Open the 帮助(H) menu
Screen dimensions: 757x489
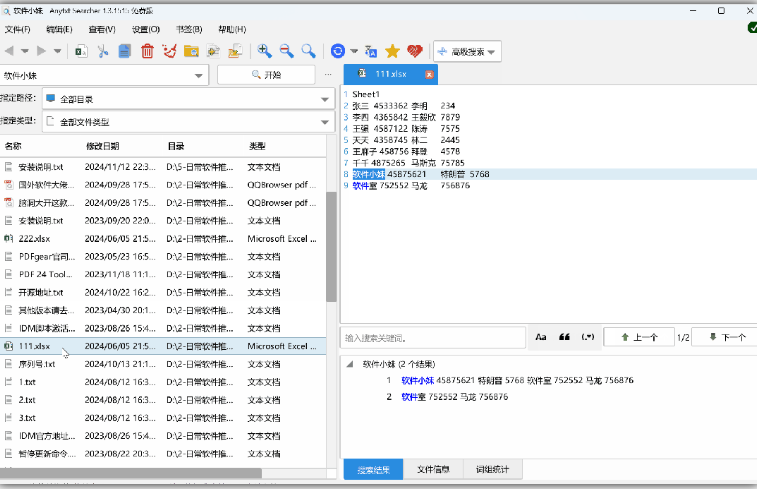click(x=232, y=29)
